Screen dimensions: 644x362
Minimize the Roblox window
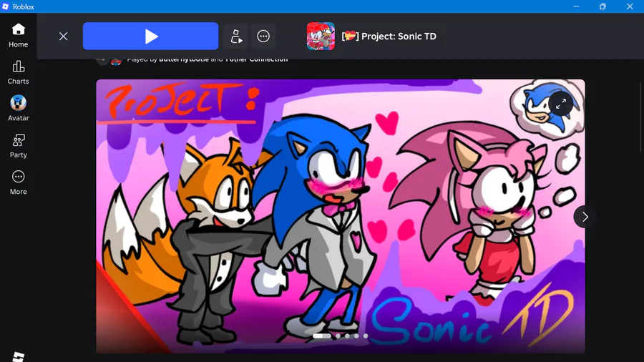[576, 6]
